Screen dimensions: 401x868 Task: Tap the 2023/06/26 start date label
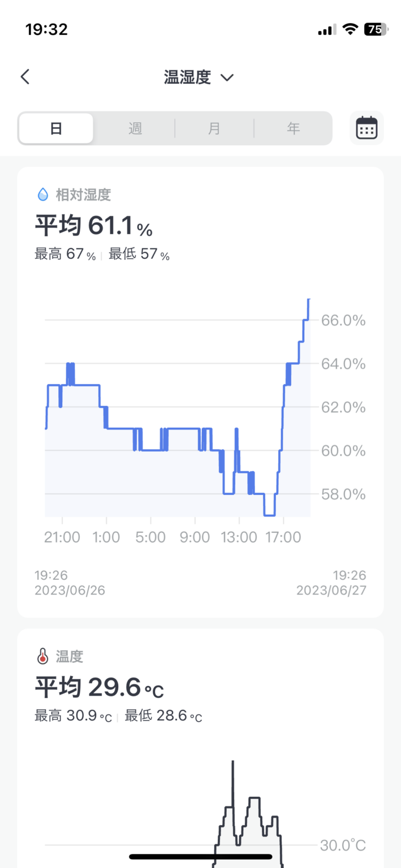[x=70, y=591]
